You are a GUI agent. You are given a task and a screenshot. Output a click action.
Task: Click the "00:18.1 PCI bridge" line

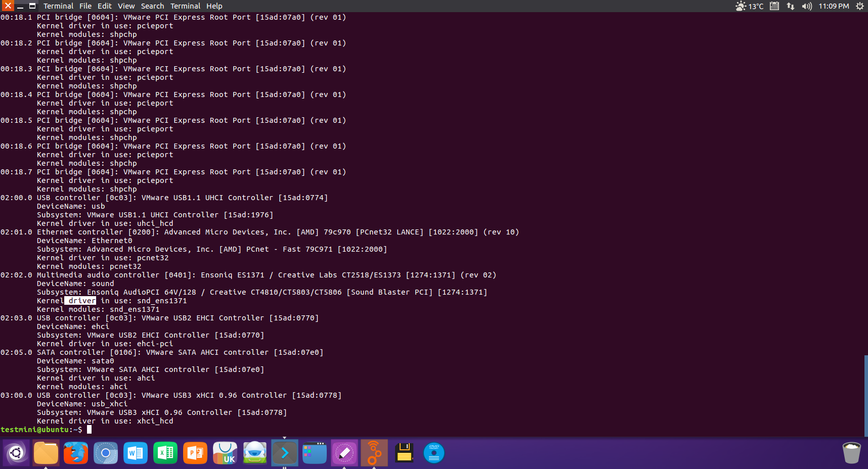click(173, 17)
